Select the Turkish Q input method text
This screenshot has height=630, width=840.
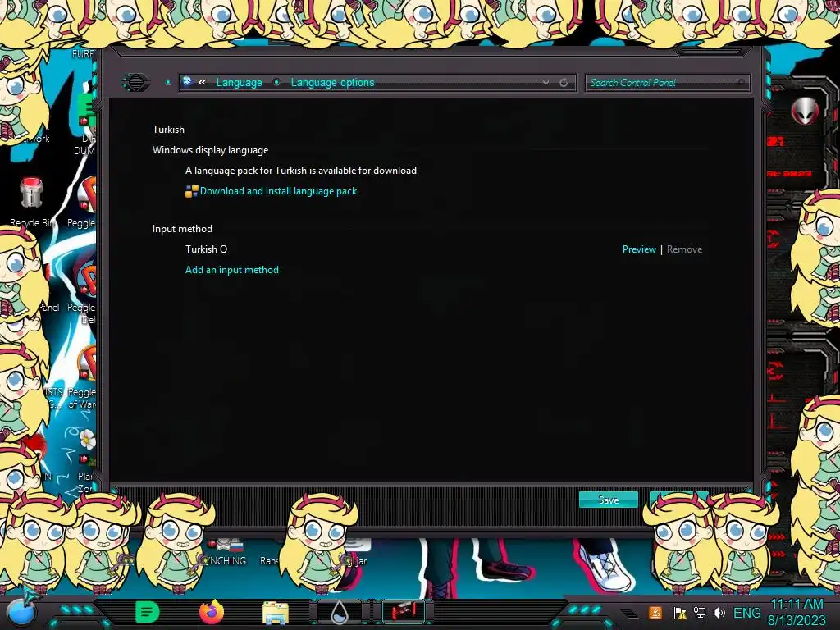206,249
